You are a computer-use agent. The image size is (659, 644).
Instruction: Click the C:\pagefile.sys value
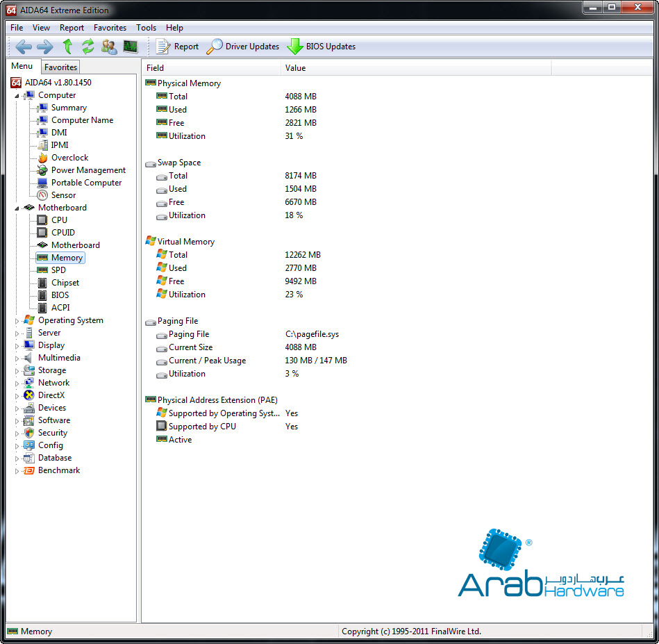(312, 334)
